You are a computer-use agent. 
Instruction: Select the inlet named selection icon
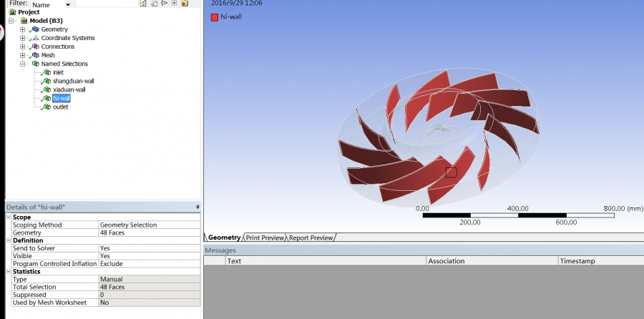47,73
